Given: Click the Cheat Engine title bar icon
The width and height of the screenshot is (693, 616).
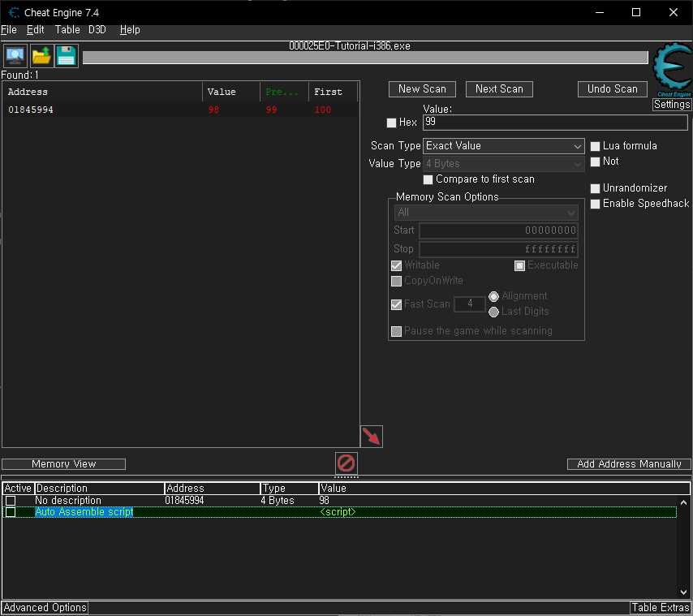Looking at the screenshot, I should click(14, 12).
